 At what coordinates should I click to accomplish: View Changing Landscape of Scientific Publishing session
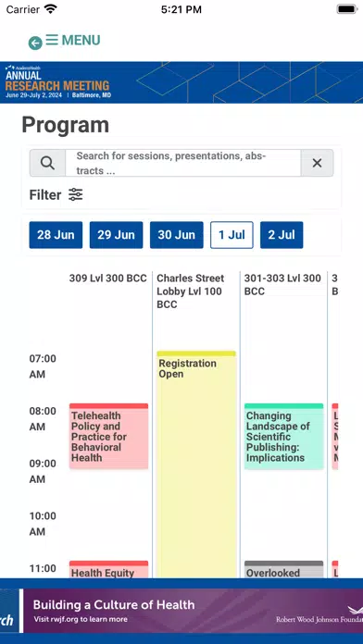pyautogui.click(x=283, y=436)
